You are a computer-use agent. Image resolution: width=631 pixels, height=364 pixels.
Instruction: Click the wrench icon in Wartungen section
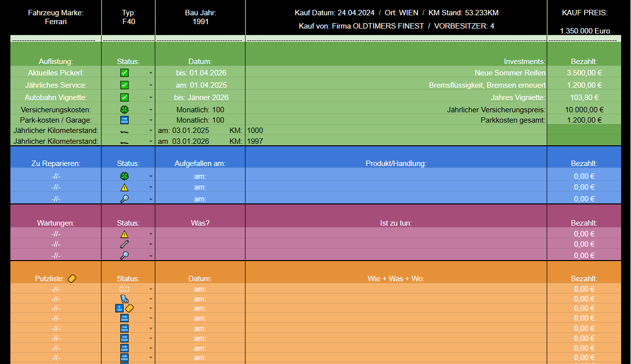coord(124,244)
